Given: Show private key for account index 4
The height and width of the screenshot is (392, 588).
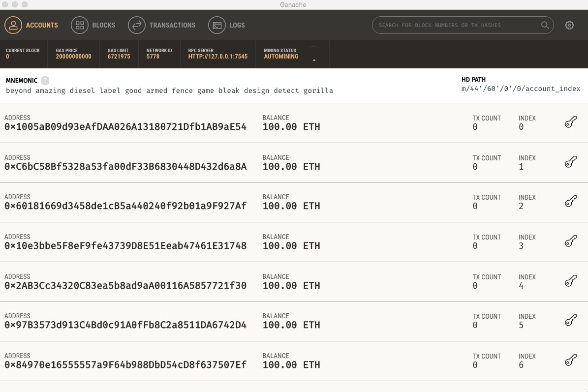Looking at the screenshot, I should [x=570, y=281].
